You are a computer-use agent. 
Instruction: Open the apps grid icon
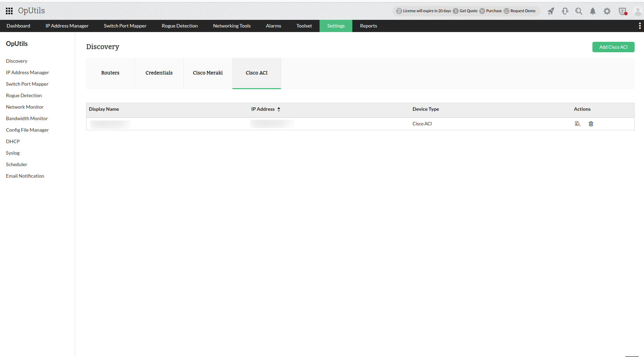9,10
